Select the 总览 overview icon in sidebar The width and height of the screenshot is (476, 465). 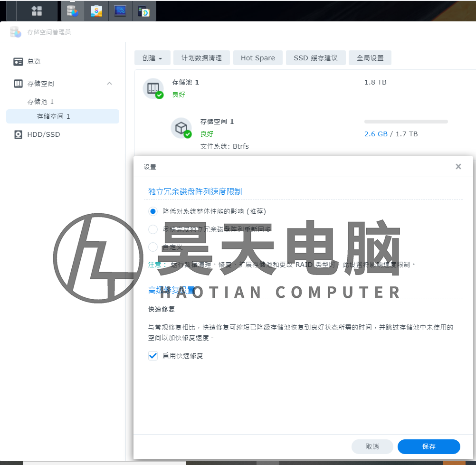tap(18, 61)
